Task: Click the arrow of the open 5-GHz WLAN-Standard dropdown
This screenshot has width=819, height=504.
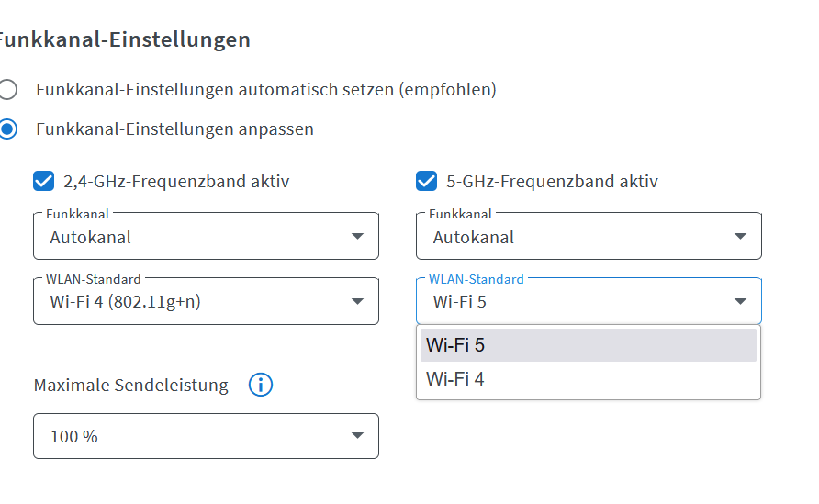Action: click(x=741, y=301)
